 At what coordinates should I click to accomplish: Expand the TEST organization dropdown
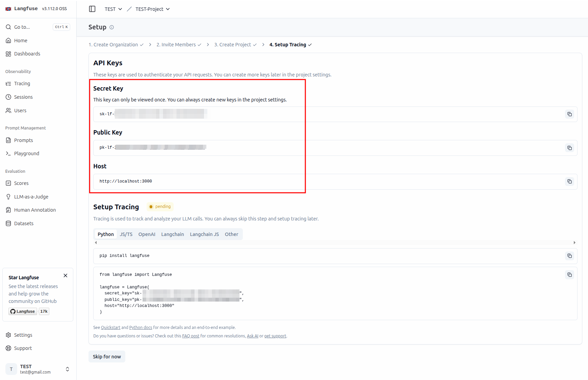(113, 9)
